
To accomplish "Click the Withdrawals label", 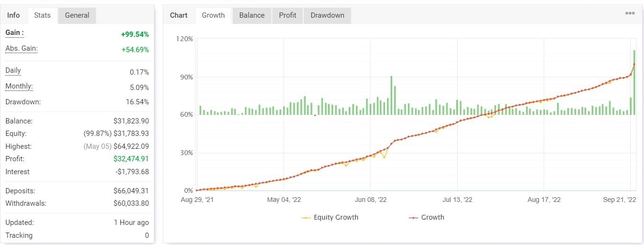I will pos(26,203).
